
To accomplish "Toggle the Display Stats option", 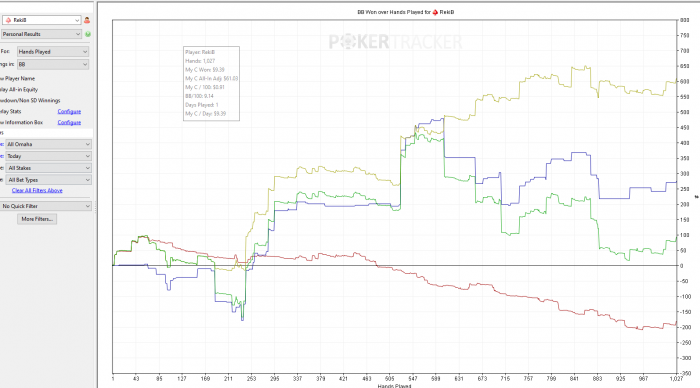I will pos(10,112).
